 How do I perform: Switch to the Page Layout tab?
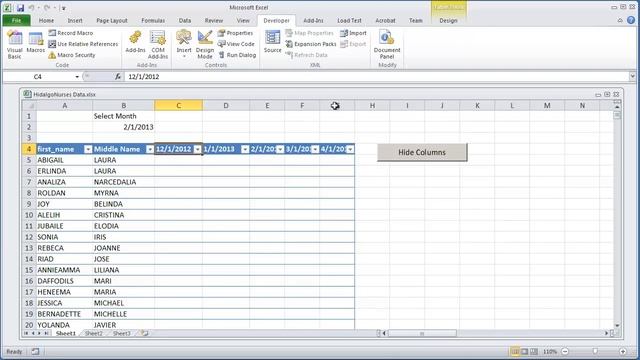[112, 20]
